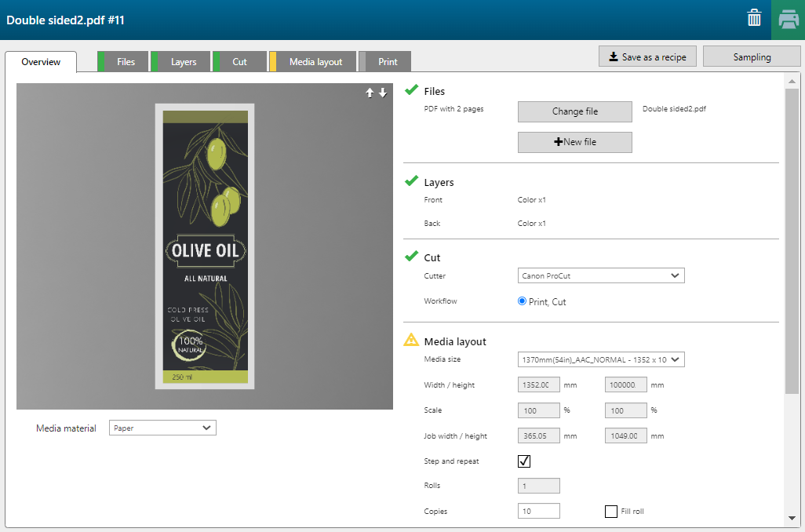Switch to the Media layout tab

(x=315, y=62)
